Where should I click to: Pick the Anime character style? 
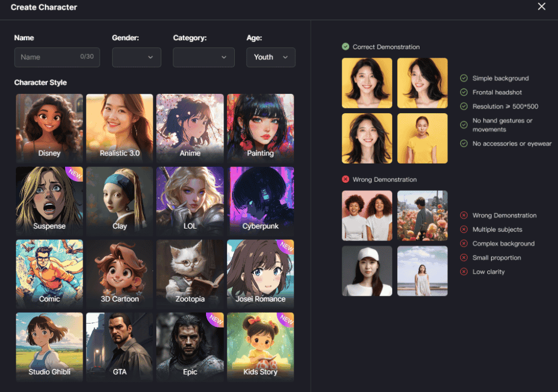coord(190,127)
